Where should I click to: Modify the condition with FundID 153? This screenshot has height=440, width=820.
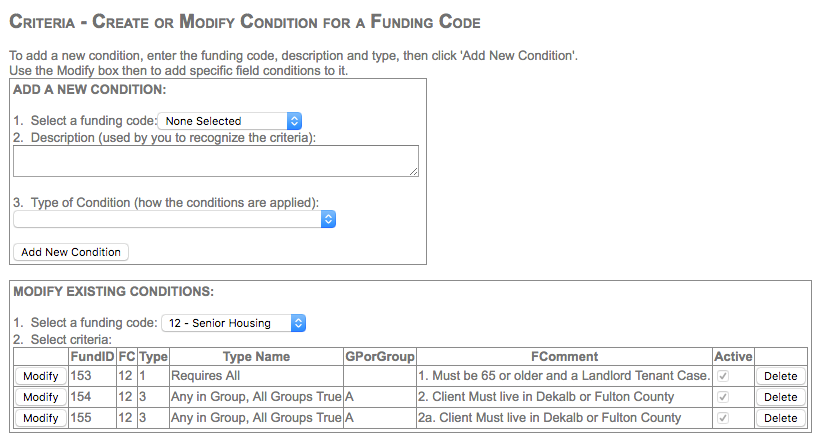coord(40,376)
